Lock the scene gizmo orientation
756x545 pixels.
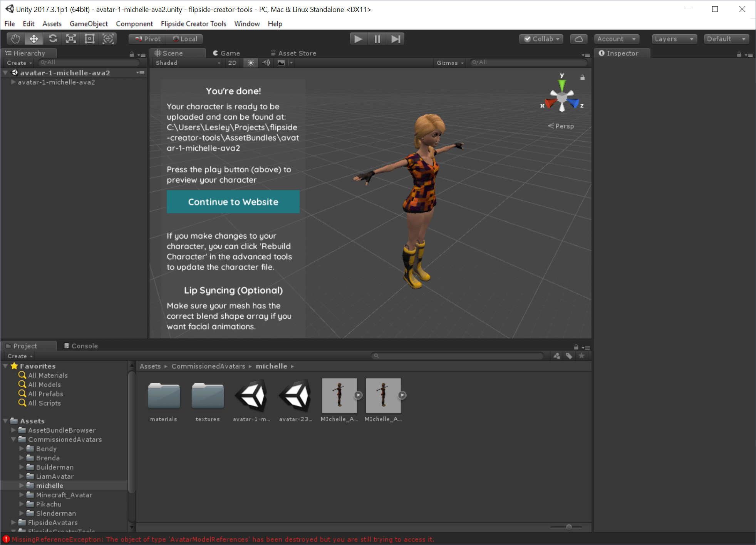[582, 77]
